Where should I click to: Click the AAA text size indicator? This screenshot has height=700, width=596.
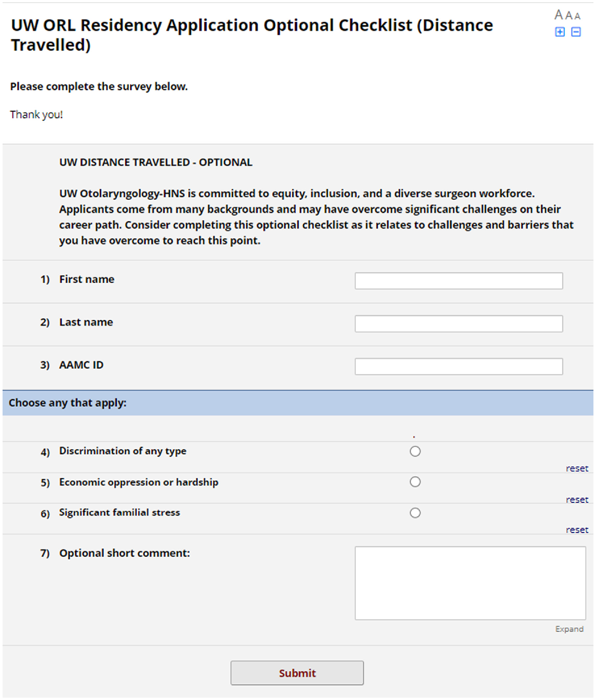[x=567, y=15]
